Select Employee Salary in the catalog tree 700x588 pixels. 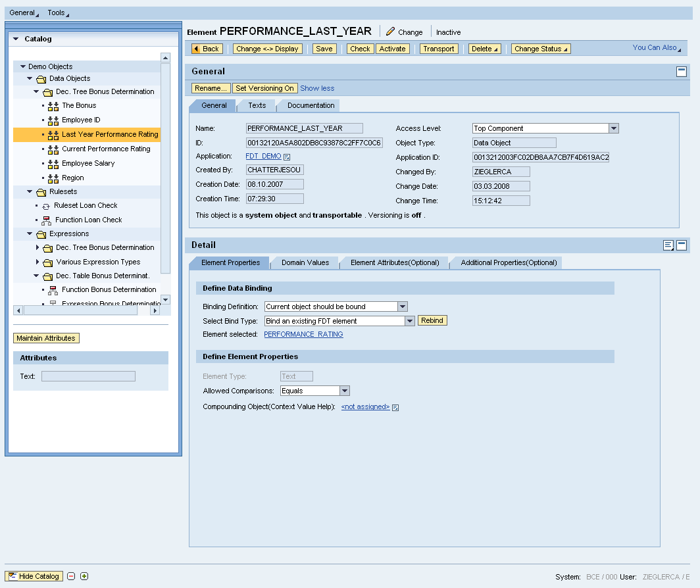(88, 163)
